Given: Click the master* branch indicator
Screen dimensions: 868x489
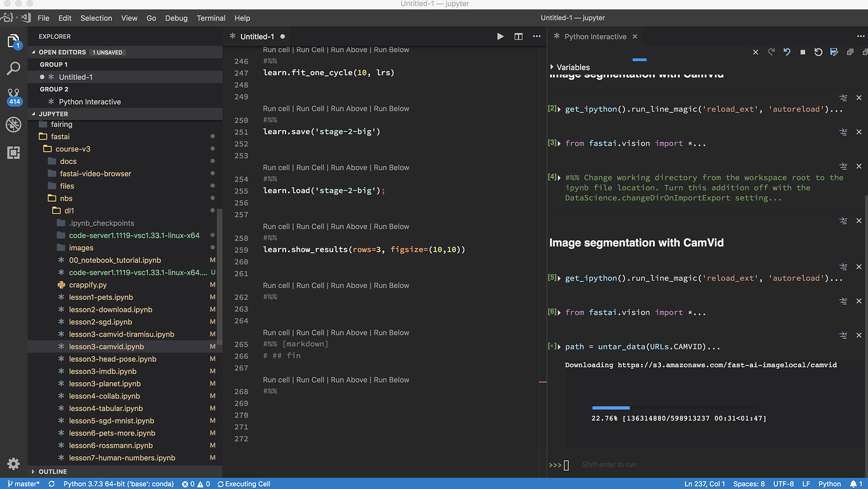Looking at the screenshot, I should 23,484.
